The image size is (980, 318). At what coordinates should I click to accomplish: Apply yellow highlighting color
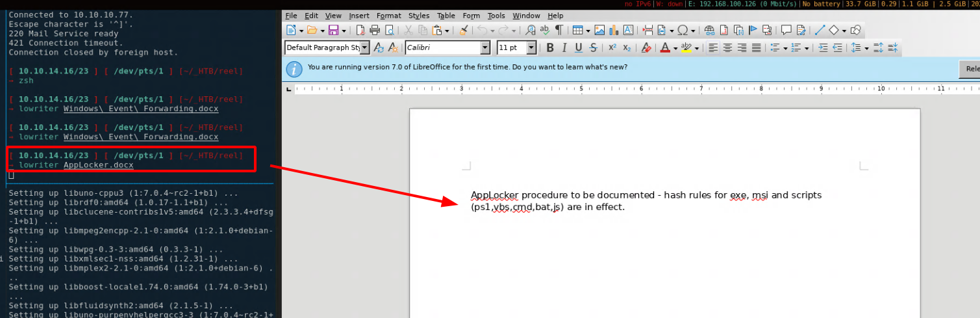[x=686, y=47]
